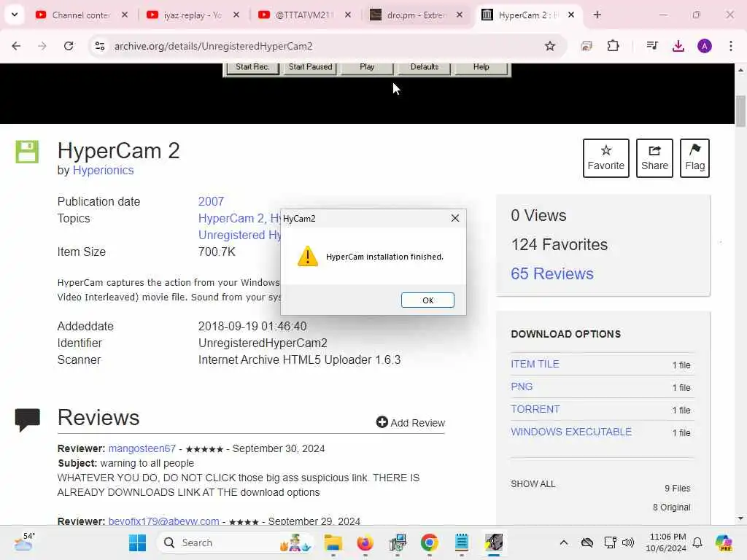
Task: Click the Share button
Action: click(x=654, y=158)
